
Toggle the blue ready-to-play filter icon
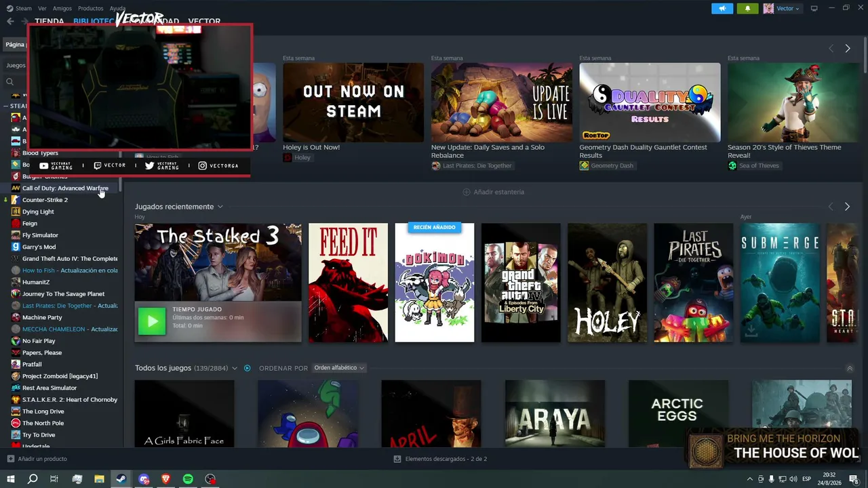247,368
